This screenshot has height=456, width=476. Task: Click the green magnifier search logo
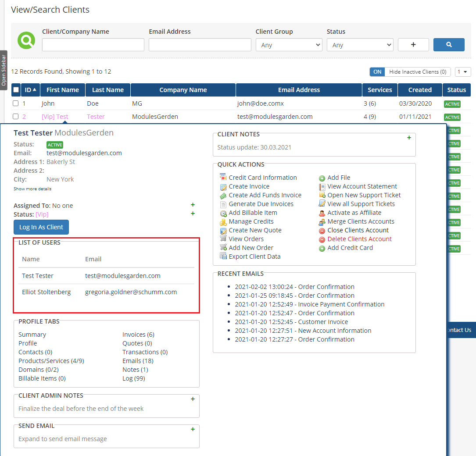point(26,40)
